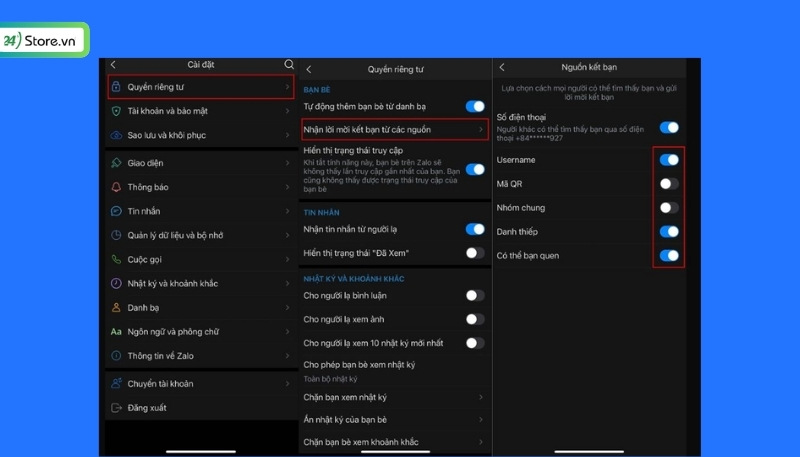Tap the Thông tin về Zalo info icon

(116, 356)
